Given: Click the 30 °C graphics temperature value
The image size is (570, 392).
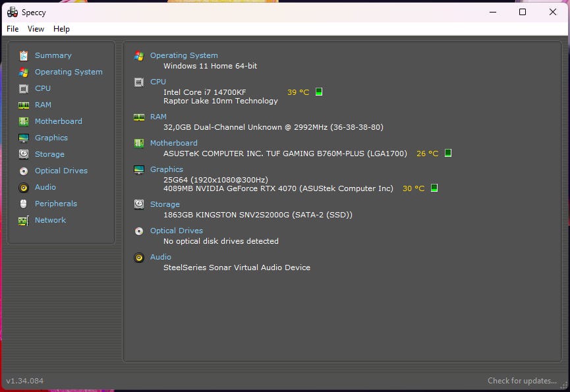Looking at the screenshot, I should pyautogui.click(x=414, y=188).
